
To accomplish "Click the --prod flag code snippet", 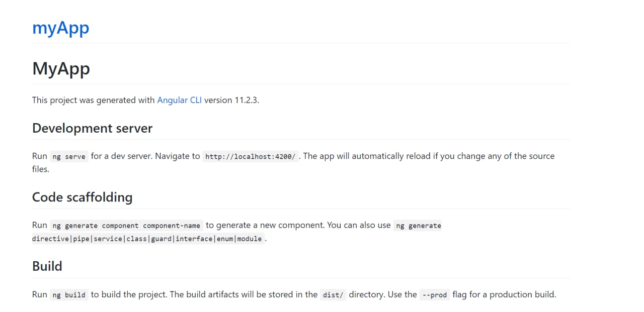I will coord(435,295).
